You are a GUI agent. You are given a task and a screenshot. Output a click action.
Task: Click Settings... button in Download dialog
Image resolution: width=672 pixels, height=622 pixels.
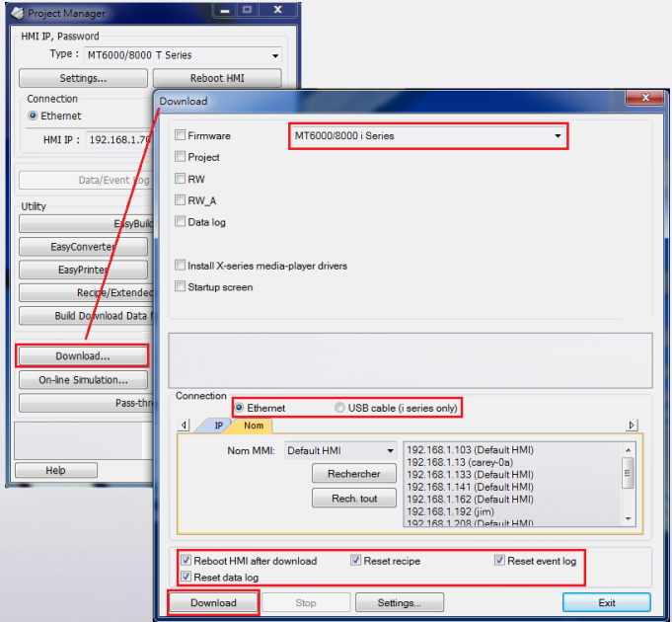[399, 602]
